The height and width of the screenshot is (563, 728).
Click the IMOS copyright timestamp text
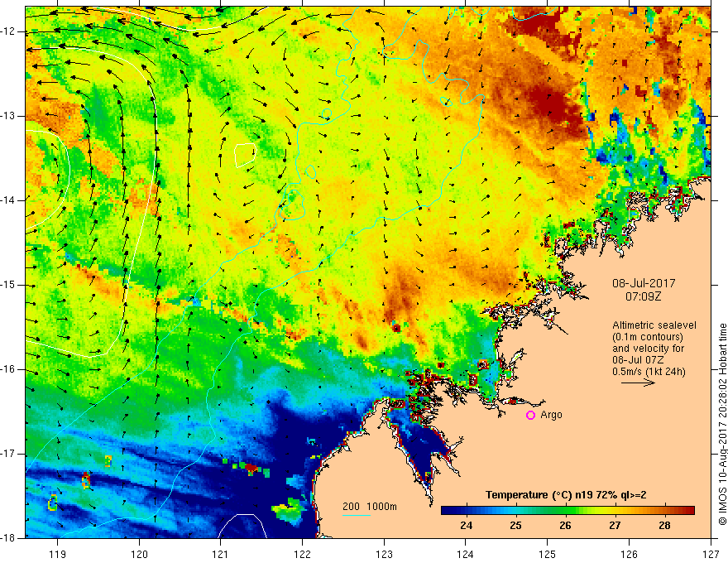pos(722,425)
